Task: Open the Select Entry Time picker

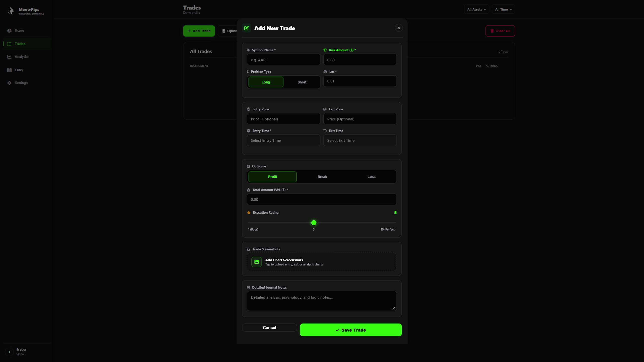Action: (x=284, y=141)
